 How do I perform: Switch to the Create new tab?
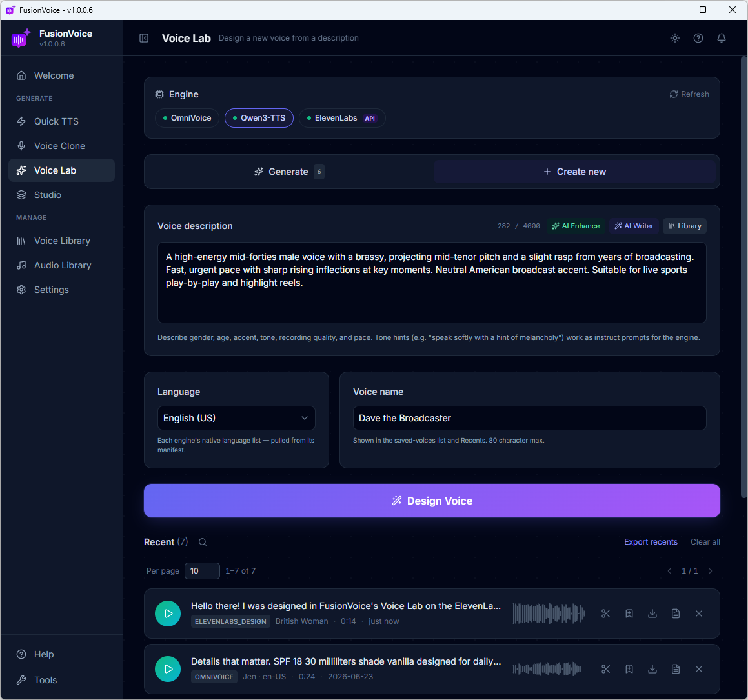click(574, 172)
